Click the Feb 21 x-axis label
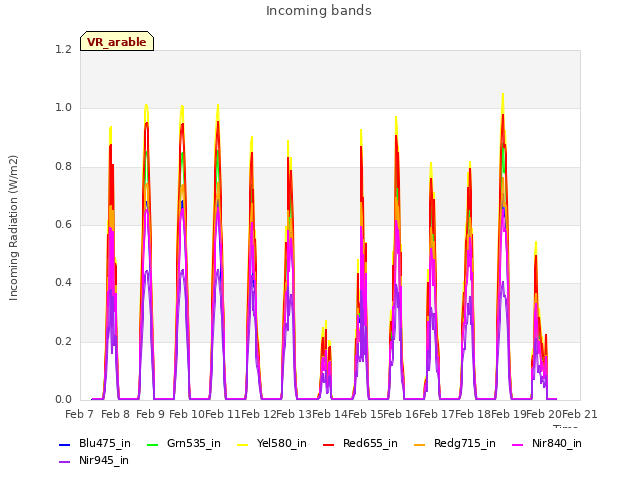 580,414
